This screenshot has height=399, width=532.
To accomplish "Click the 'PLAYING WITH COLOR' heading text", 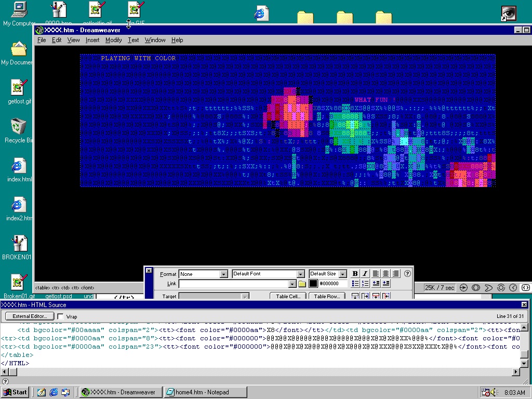I will coord(138,58).
